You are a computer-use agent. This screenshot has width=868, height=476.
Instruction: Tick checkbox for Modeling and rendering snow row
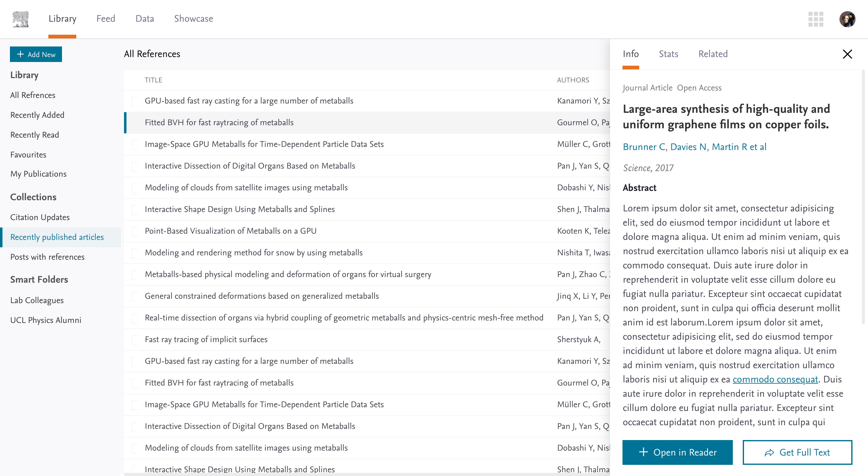click(135, 253)
